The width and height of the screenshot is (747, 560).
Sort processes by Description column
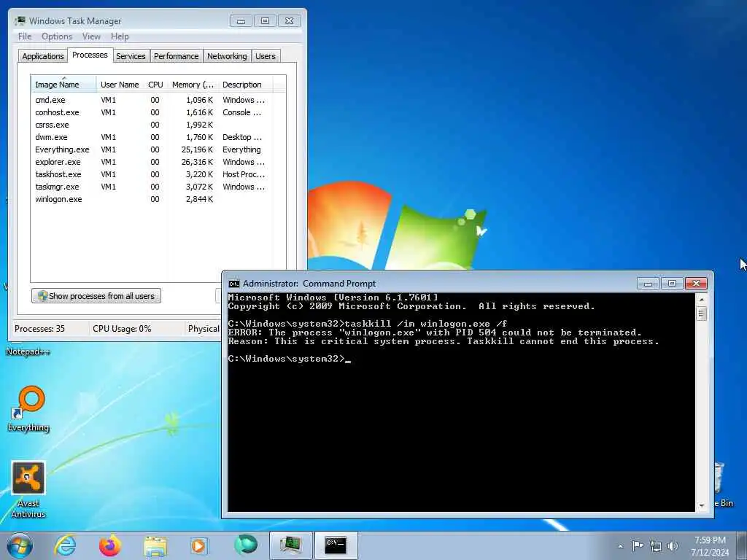(x=245, y=85)
